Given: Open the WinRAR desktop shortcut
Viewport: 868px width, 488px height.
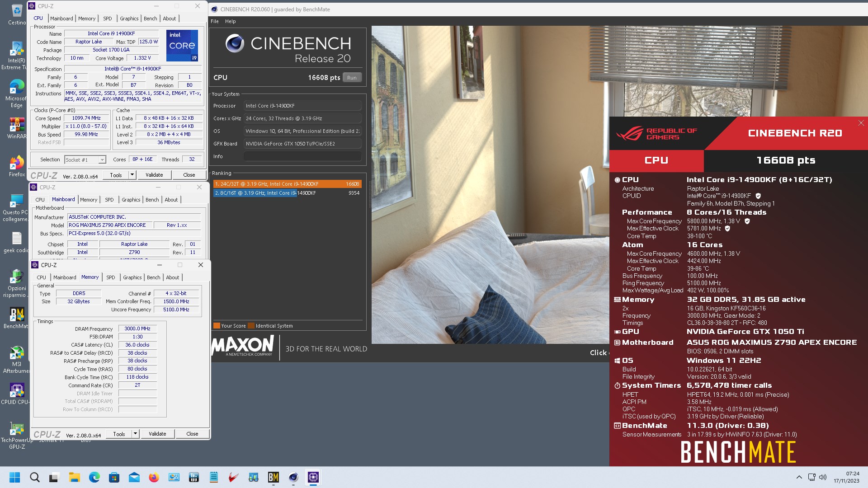Looking at the screenshot, I should pos(17,128).
